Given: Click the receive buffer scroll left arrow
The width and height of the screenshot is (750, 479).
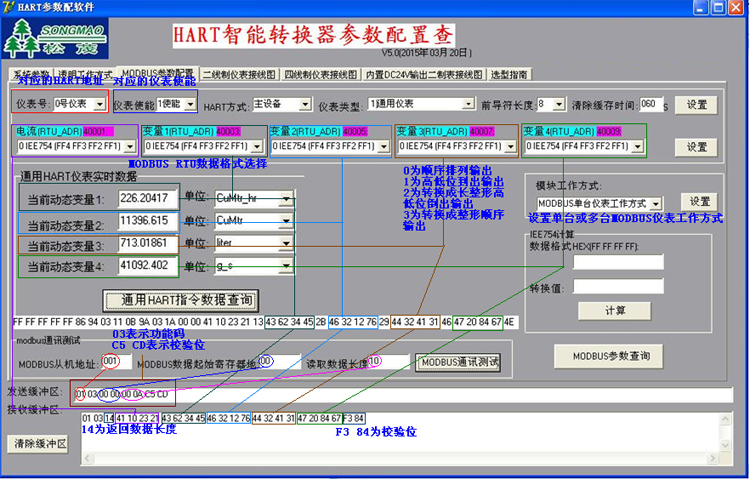Looking at the screenshot, I should [x=87, y=458].
